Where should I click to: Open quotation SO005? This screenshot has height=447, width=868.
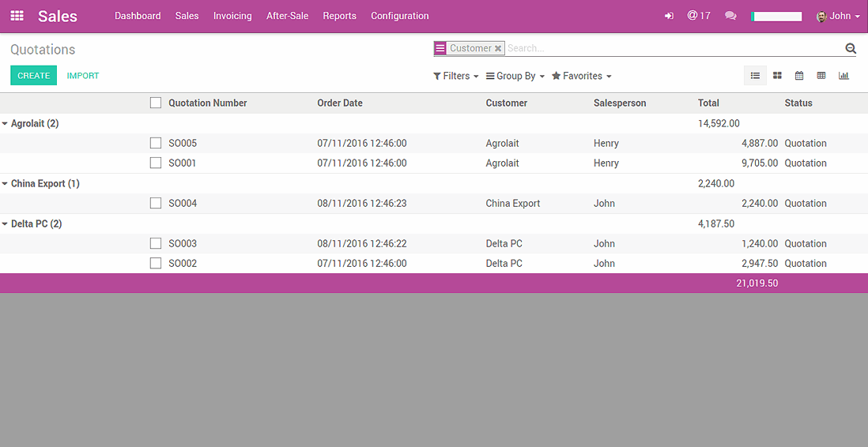click(183, 143)
